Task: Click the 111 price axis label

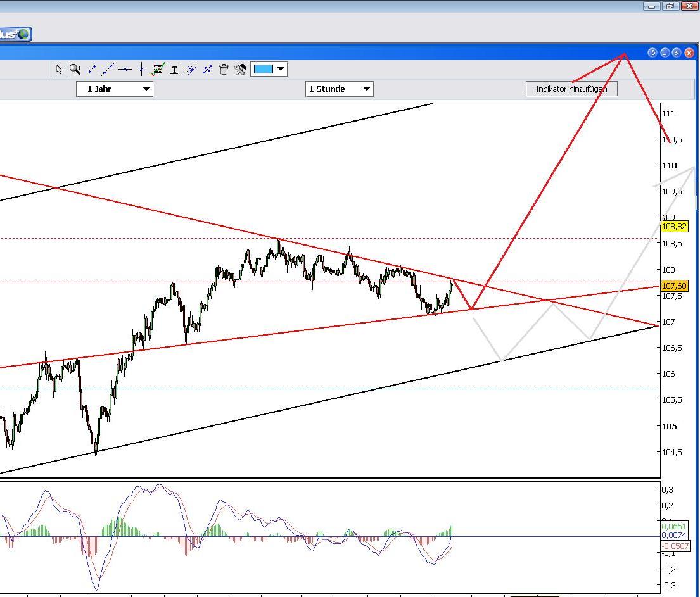Action: click(668, 114)
